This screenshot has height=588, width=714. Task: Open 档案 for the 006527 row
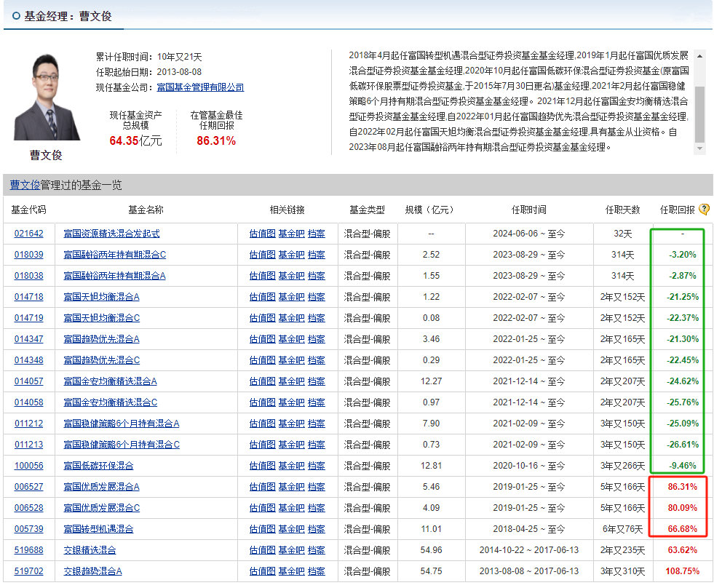(317, 487)
